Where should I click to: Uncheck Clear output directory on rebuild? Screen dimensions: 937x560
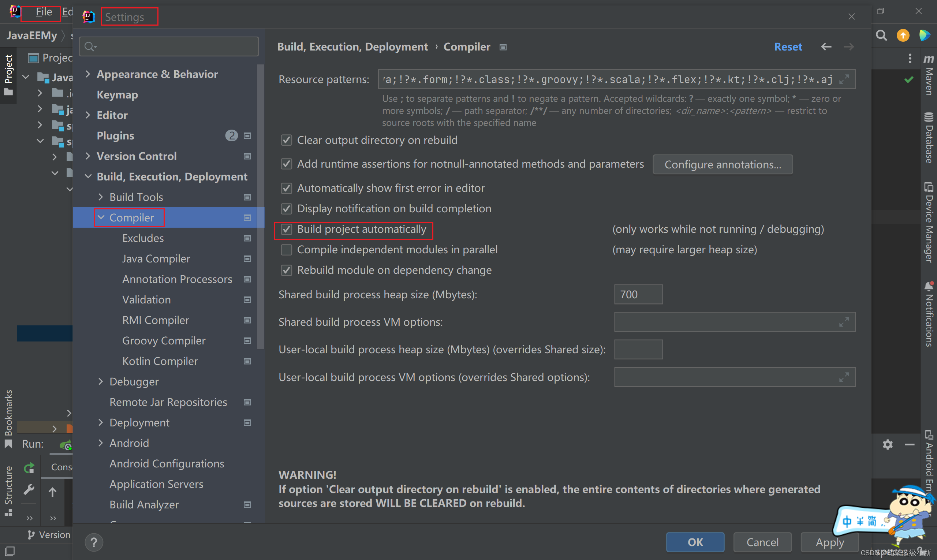pos(287,140)
